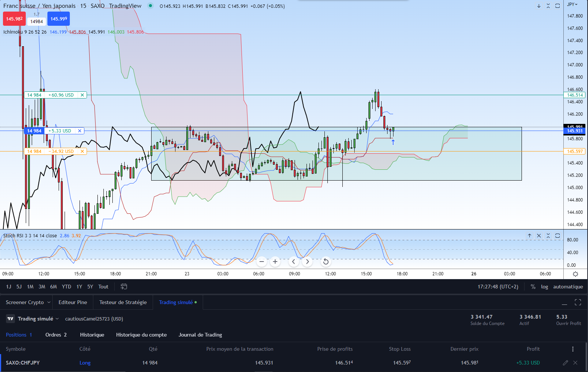Screen dimensions: 588x372
Task: Open JPY currency dropdown
Action: pos(572,4)
